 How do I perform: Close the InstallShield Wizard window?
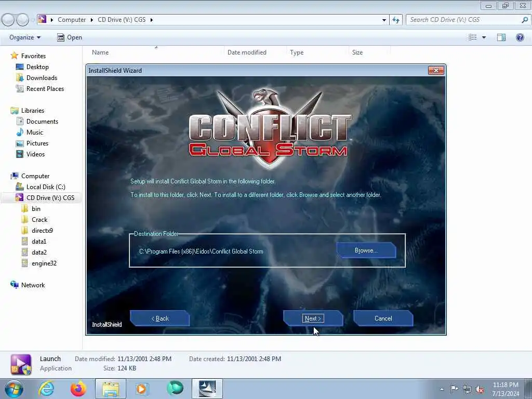(436, 70)
